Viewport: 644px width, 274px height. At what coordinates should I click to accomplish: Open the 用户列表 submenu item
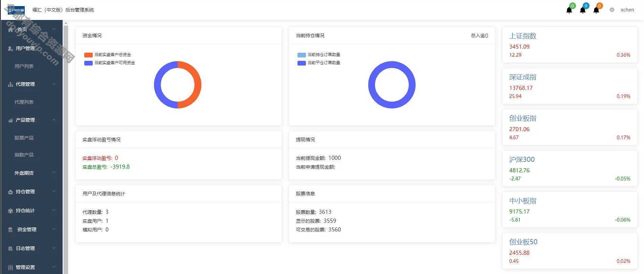pyautogui.click(x=24, y=66)
